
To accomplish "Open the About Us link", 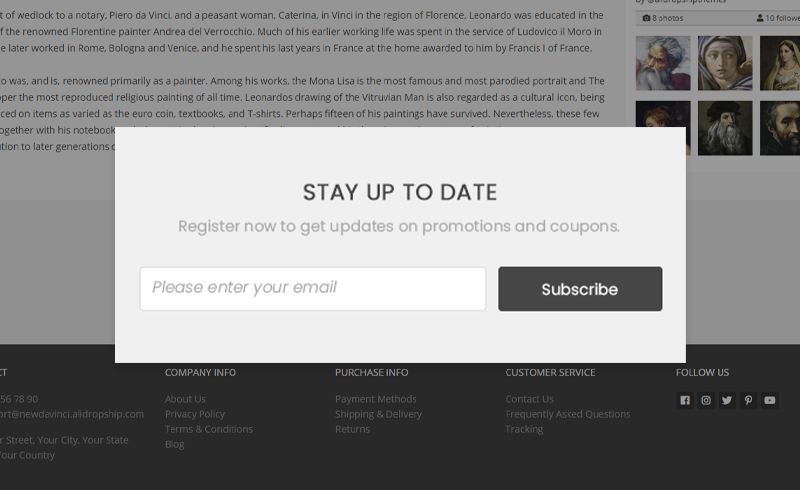I will (x=185, y=399).
